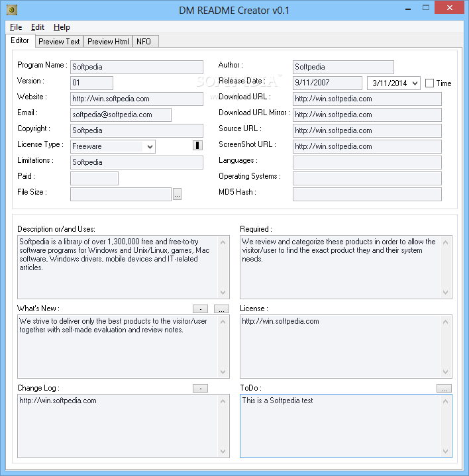The width and height of the screenshot is (469, 476).
Task: Click Change Log scrollbar up arrow
Action: pyautogui.click(x=223, y=401)
